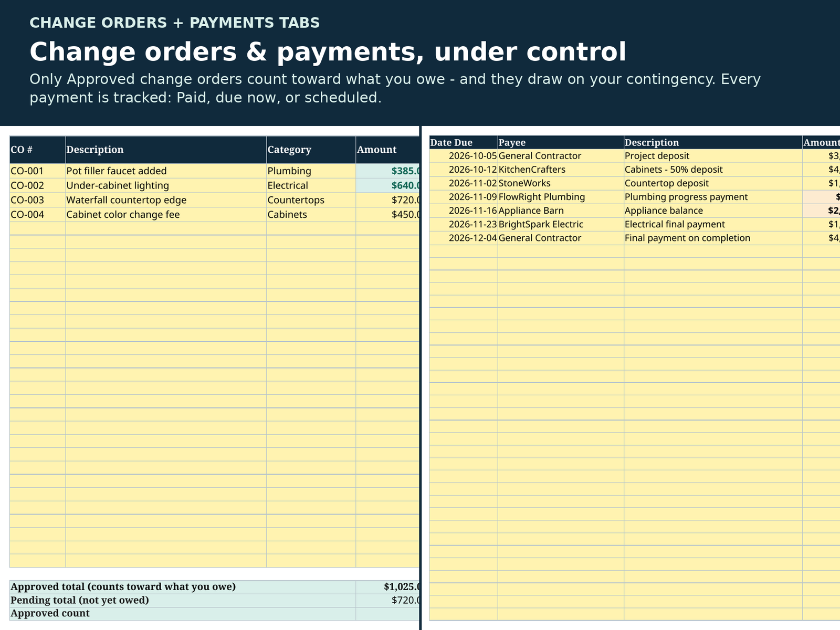The width and height of the screenshot is (840, 630).
Task: Click 'Cabinet color change fee' cell
Action: (x=166, y=215)
